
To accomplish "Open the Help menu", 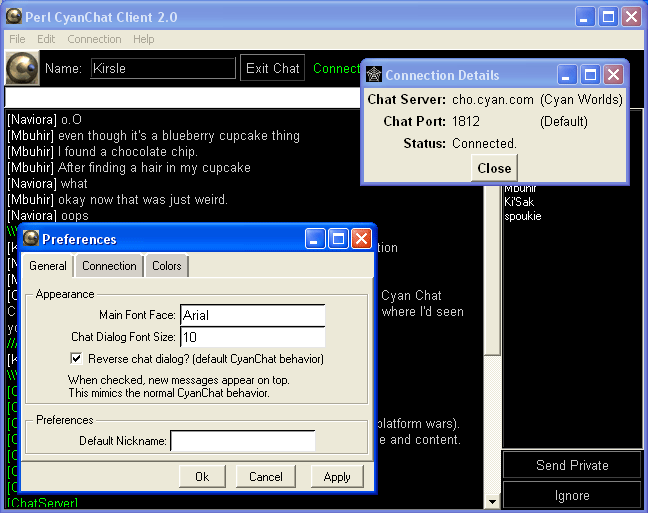I will (x=143, y=39).
